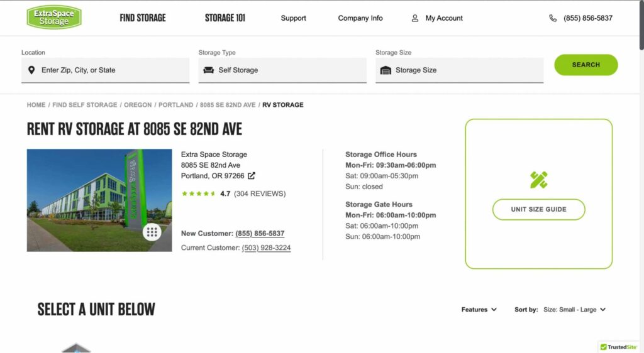This screenshot has width=644, height=353.
Task: Call the header number (855) 856-5837
Action: (588, 18)
